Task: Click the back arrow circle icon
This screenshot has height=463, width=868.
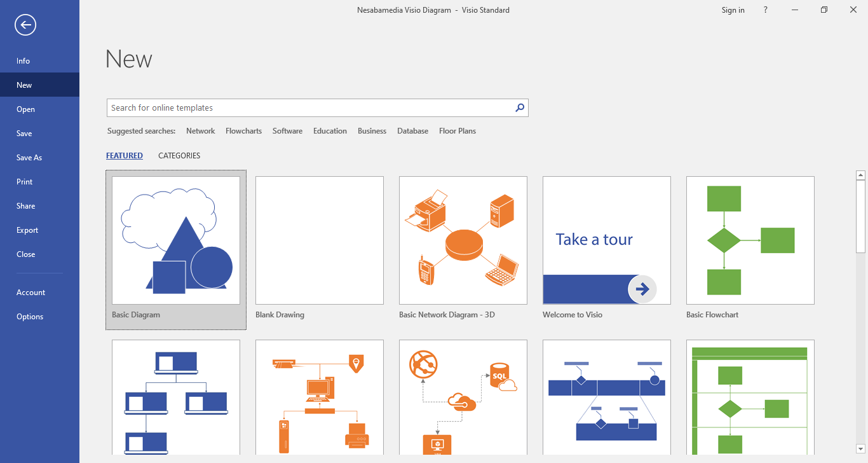Action: [25, 25]
